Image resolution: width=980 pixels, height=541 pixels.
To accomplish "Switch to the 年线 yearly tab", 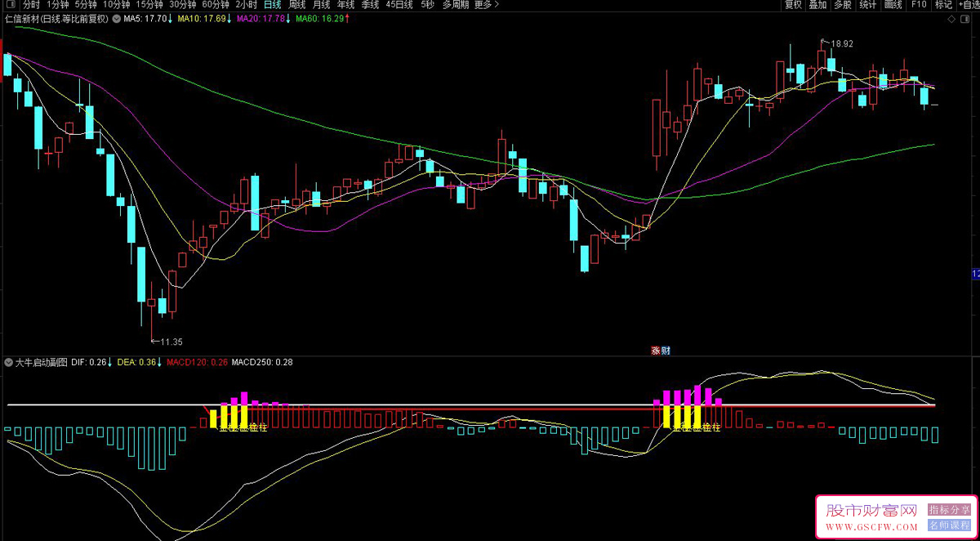I will click(346, 5).
